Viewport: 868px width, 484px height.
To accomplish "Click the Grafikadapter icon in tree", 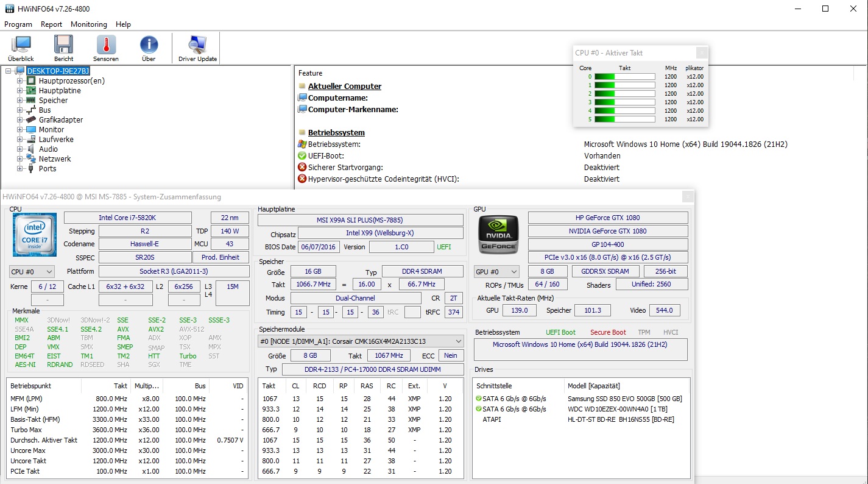I will (31, 119).
